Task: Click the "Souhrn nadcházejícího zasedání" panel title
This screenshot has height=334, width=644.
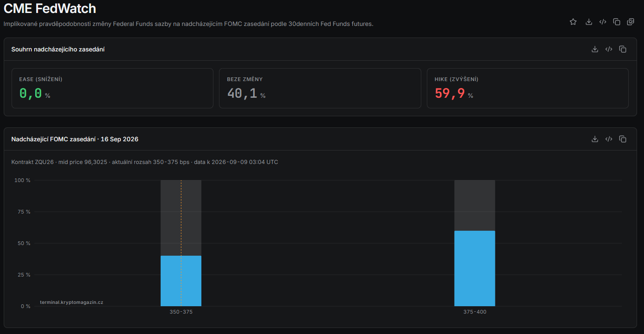Action: (x=58, y=49)
